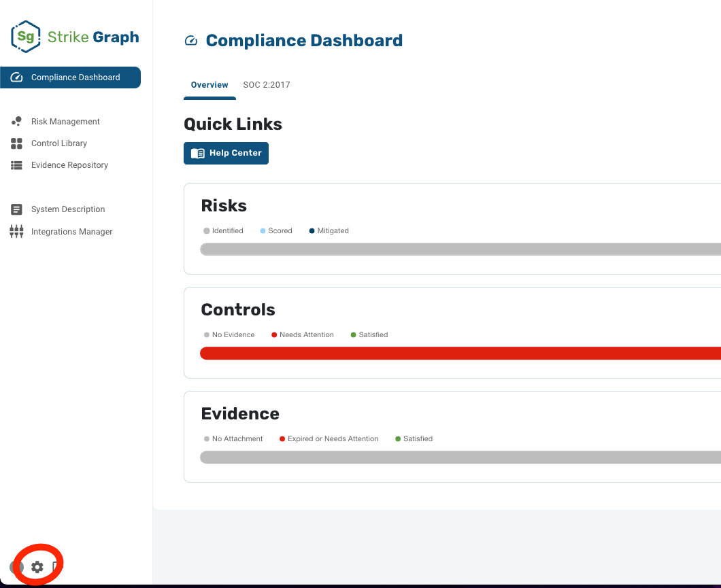Image resolution: width=721 pixels, height=588 pixels.
Task: Switch to the Overview tab
Action: pyautogui.click(x=209, y=85)
